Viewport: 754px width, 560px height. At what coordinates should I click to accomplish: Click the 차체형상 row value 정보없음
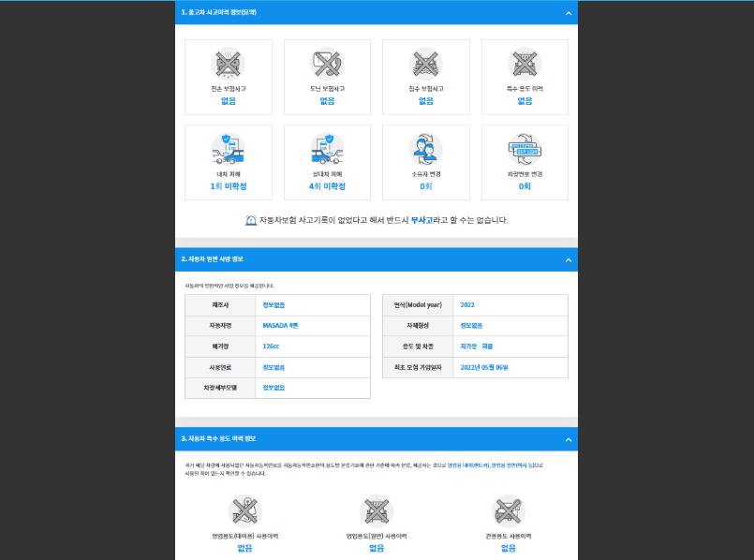[471, 326]
